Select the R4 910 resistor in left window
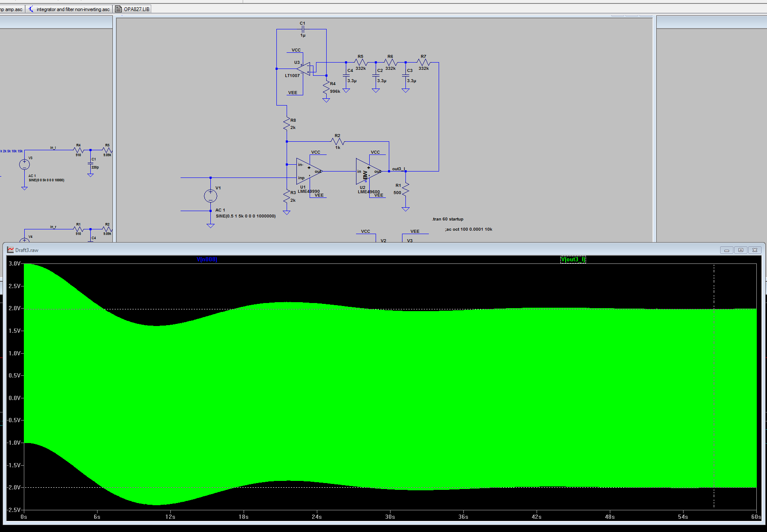 [x=78, y=150]
